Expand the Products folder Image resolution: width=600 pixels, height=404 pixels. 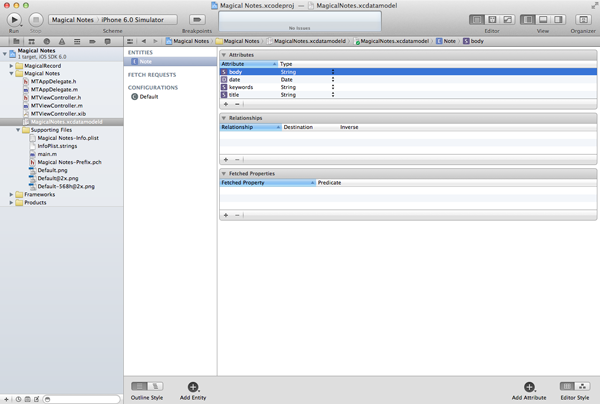click(11, 202)
